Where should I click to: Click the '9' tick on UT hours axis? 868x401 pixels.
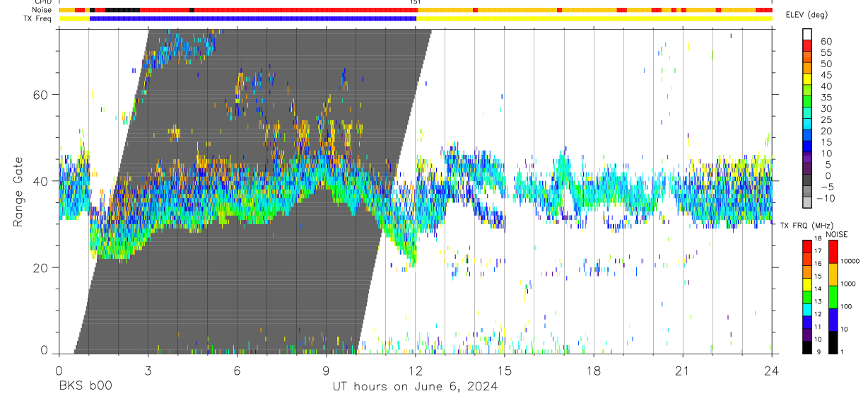[326, 370]
